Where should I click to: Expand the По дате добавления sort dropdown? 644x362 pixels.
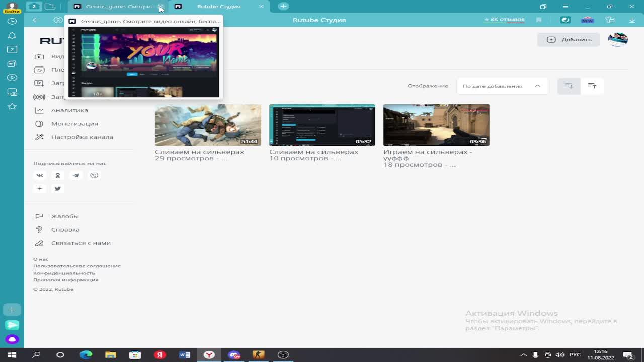tap(503, 86)
